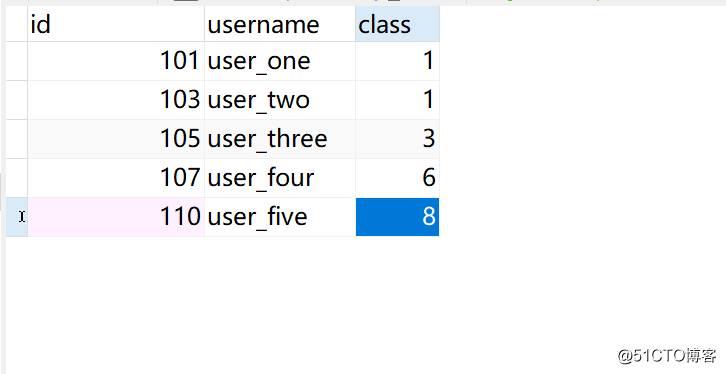Click the id column header
Image resolution: width=726 pixels, height=374 pixels.
pyautogui.click(x=116, y=24)
